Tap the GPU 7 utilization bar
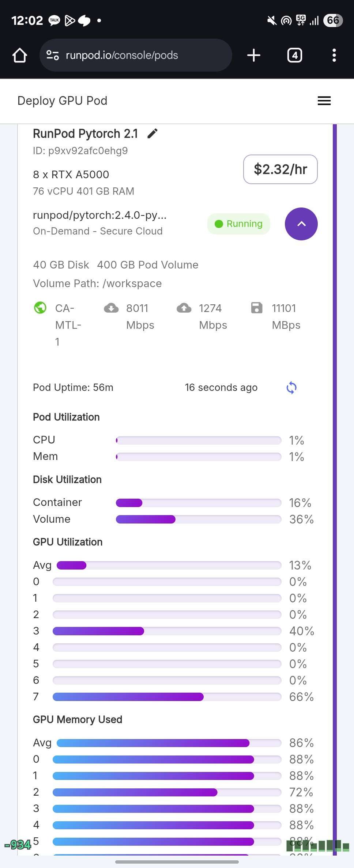This screenshot has width=354, height=868. click(x=167, y=697)
